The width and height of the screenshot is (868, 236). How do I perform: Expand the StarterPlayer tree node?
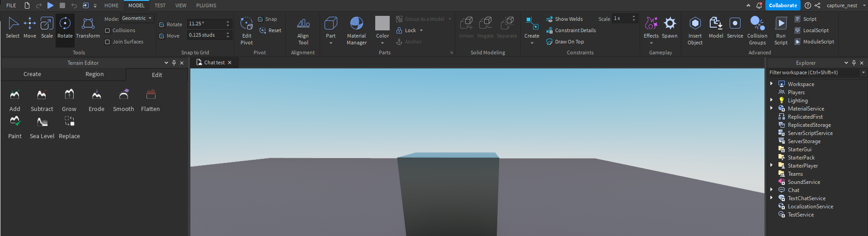click(771, 165)
